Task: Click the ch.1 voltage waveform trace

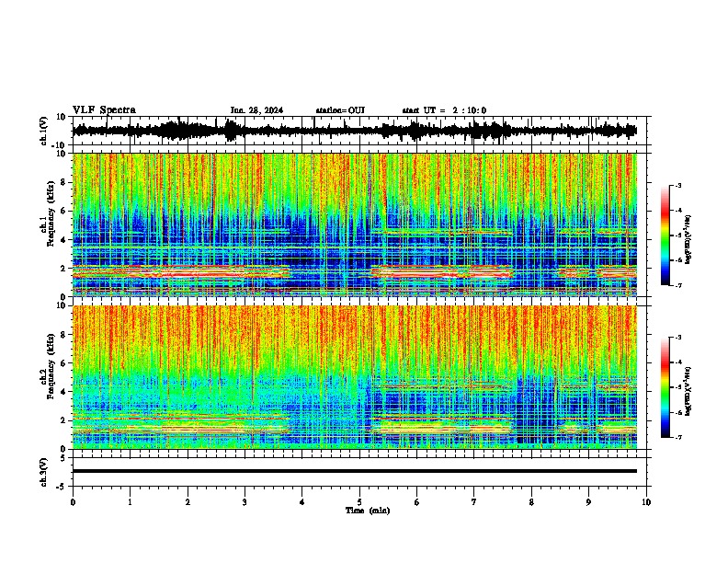Action: (355, 131)
